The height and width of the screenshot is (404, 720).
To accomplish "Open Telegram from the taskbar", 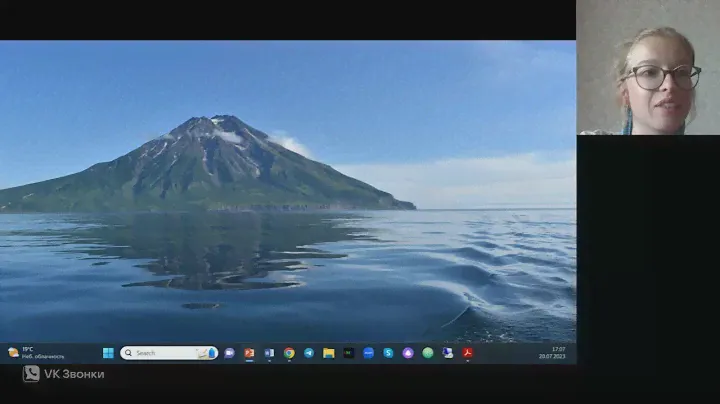I will (x=309, y=353).
